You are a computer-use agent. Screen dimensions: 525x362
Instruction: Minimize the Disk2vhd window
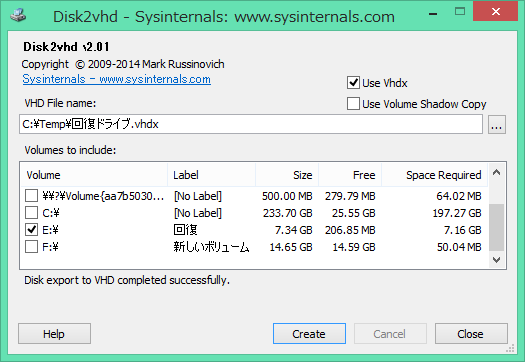pos(433,13)
